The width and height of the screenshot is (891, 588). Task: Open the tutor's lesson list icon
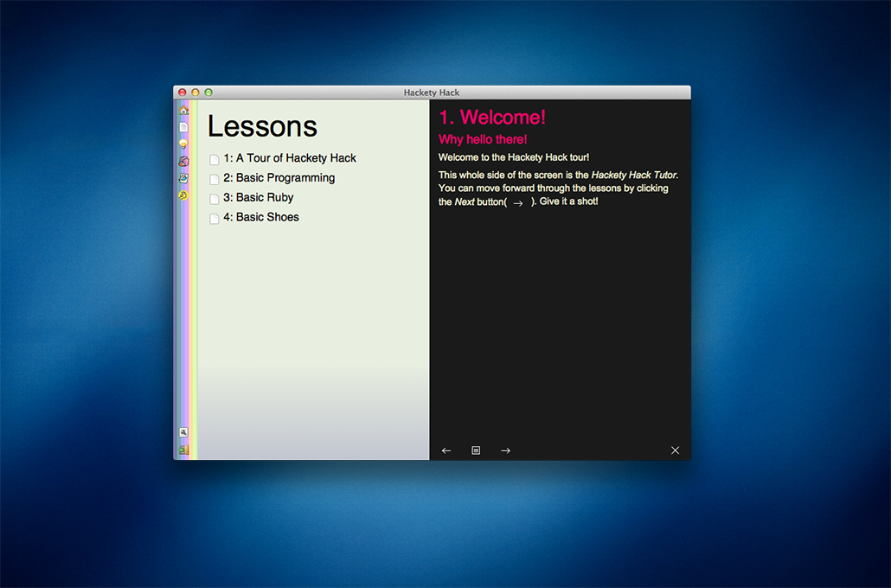(x=476, y=451)
